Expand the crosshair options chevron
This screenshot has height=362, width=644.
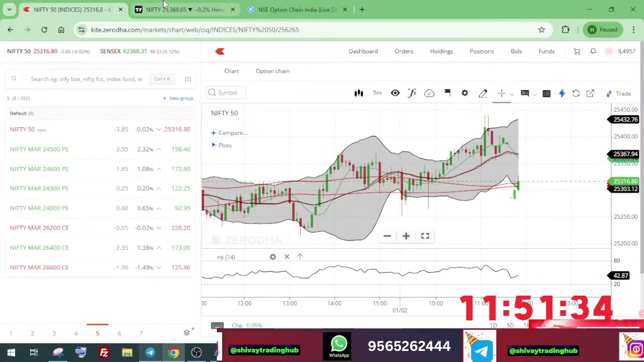coord(512,94)
